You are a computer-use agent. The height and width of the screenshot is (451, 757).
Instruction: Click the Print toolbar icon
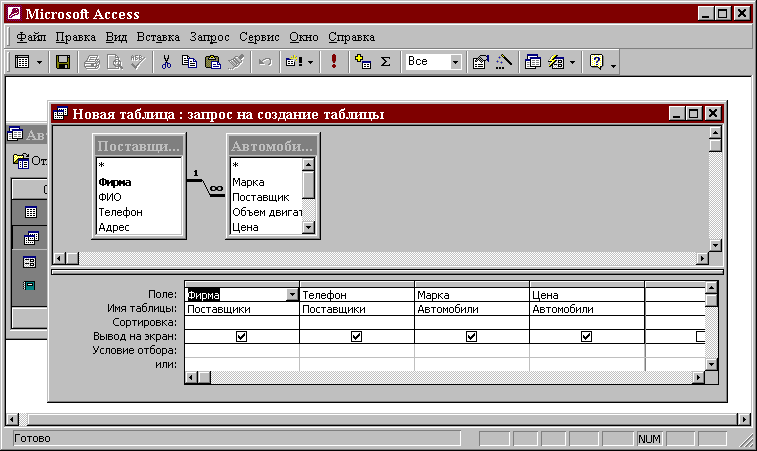tap(92, 62)
